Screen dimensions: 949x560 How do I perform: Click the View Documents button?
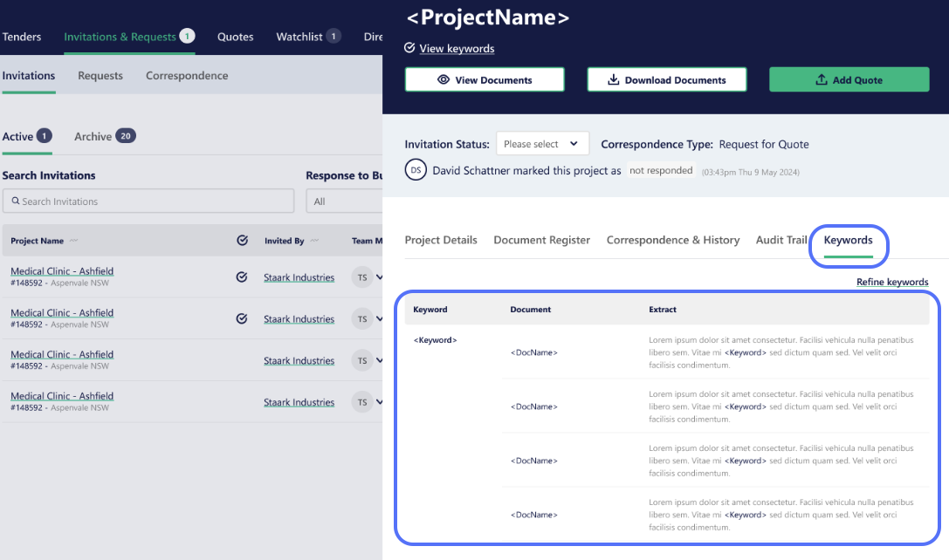click(x=485, y=80)
